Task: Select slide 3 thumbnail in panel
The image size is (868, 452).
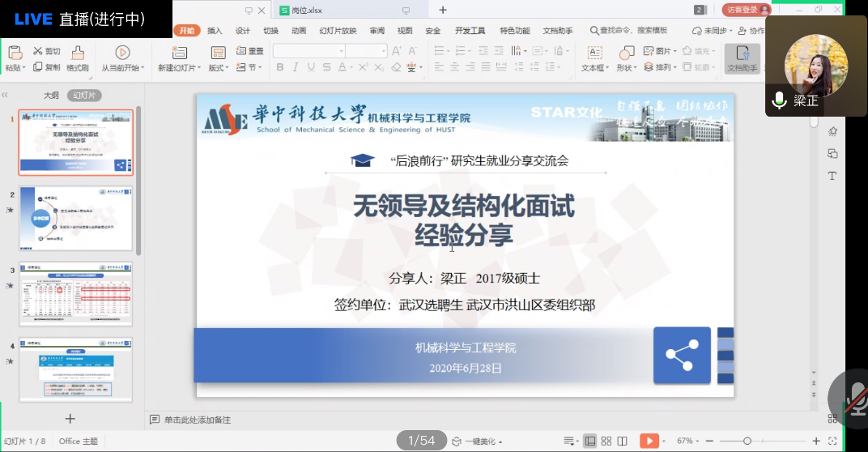Action: [x=75, y=294]
